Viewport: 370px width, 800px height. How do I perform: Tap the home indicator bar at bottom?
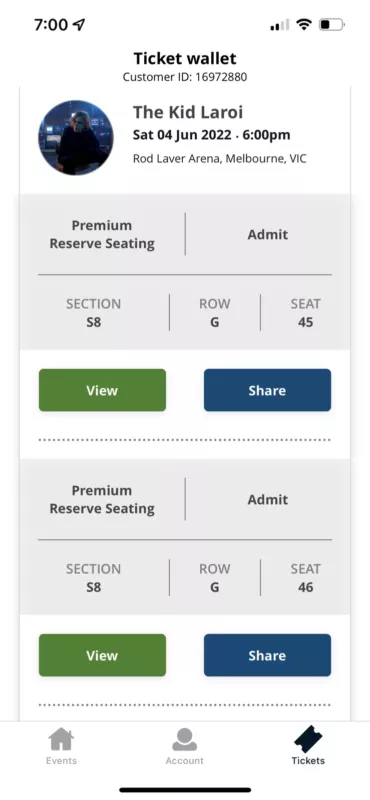(x=185, y=790)
